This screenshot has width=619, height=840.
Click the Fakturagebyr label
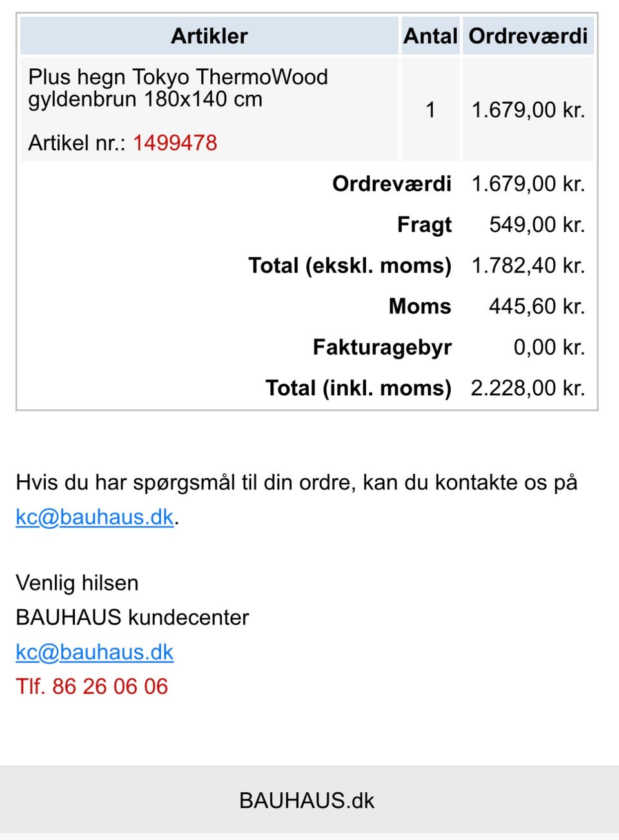coord(382,347)
